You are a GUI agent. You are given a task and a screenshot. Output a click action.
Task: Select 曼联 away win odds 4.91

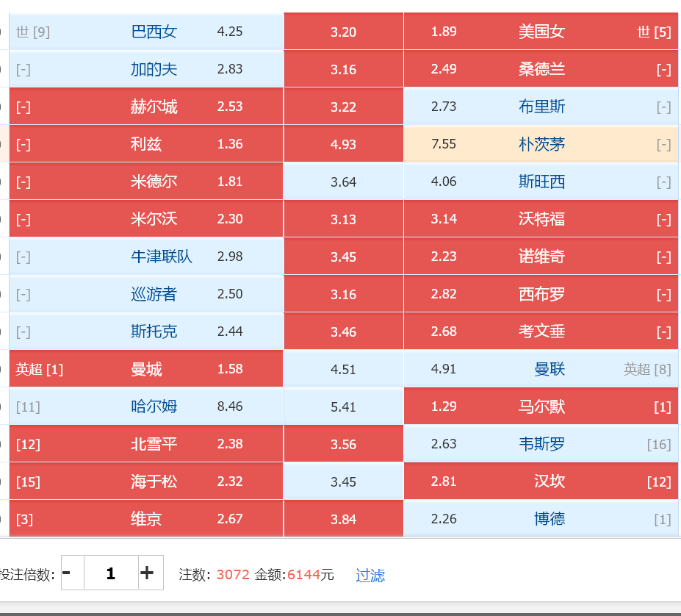click(541, 368)
